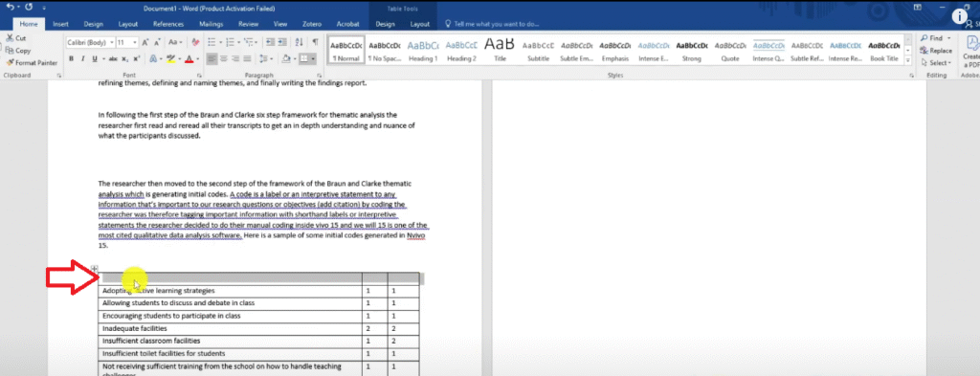Click the Borders button
Screen dimensions: 980x376
coord(303,58)
